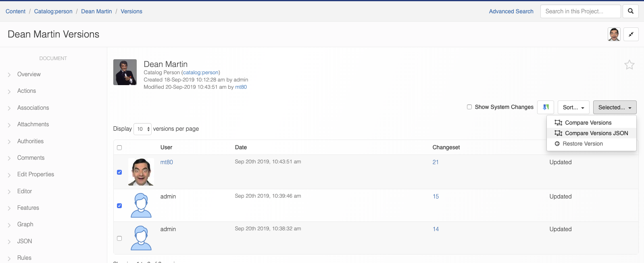Screen dimensions: 644x263
Task: Open the Sort... dropdown
Action: [573, 107]
